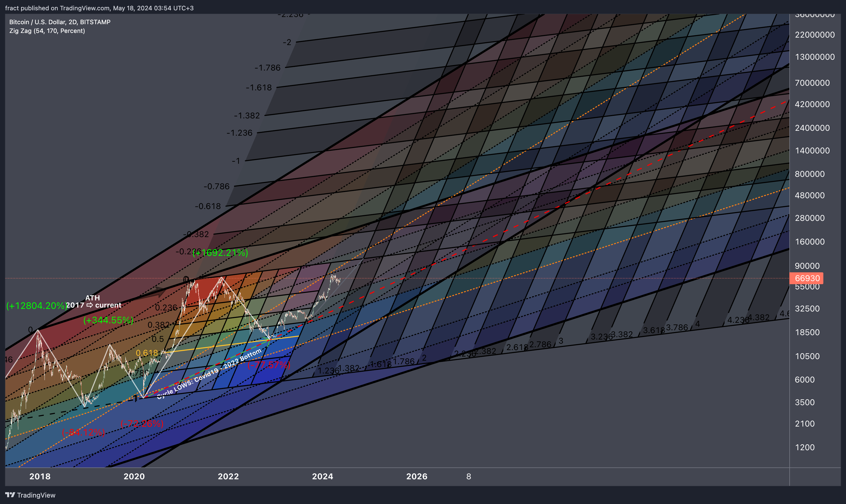The height and width of the screenshot is (504, 846).
Task: Click the 4.382 label on the lower channel
Action: [758, 317]
